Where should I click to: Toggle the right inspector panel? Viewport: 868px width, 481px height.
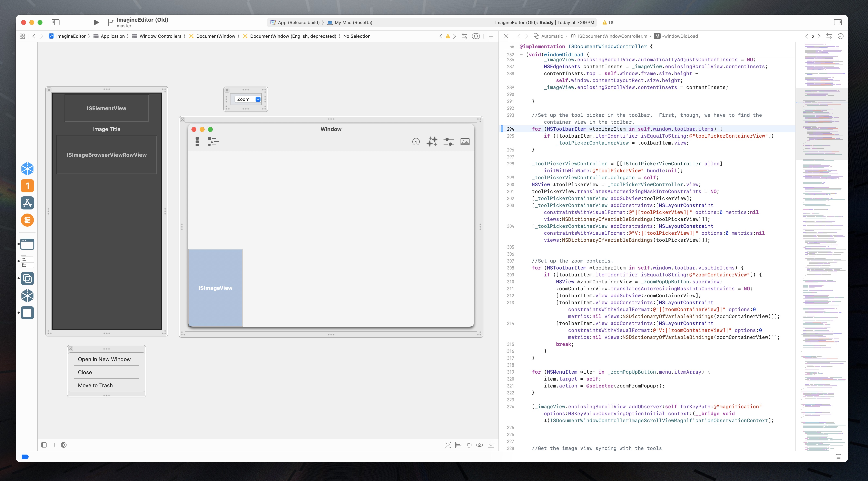pos(838,22)
